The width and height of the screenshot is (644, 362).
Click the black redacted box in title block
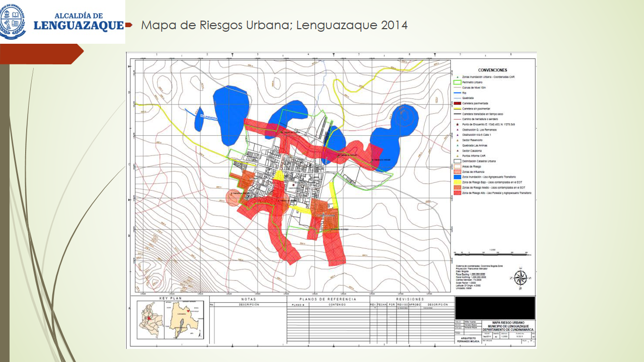(495, 308)
